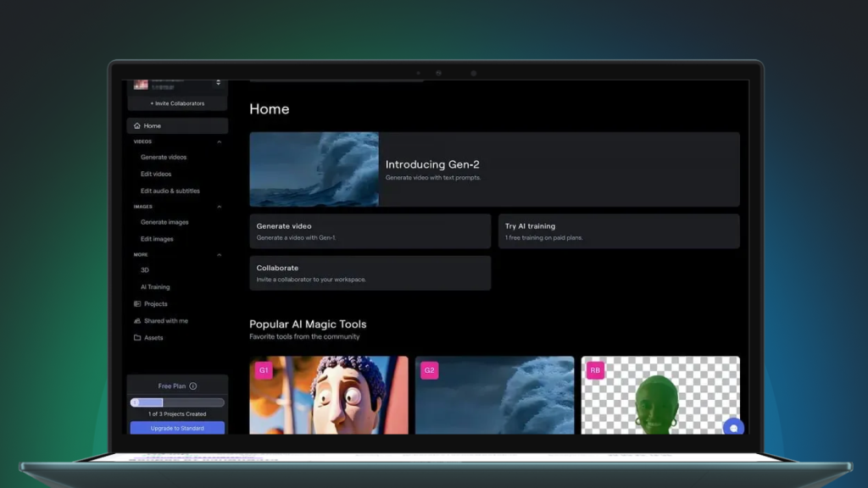Open the chat support bubble icon
Screen dimensions: 868x488
pyautogui.click(x=733, y=428)
